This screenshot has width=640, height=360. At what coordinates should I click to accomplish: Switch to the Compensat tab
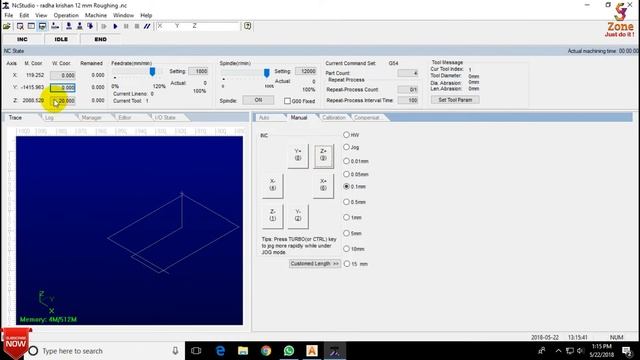click(367, 118)
